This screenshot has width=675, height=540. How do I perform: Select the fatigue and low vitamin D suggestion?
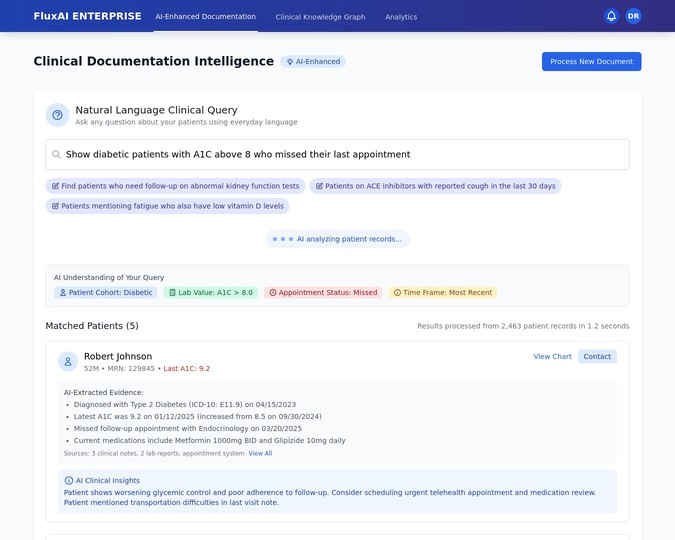[x=167, y=206]
